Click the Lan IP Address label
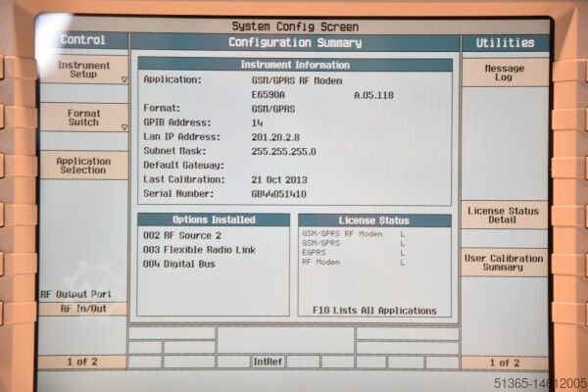The image size is (588, 392). (182, 137)
